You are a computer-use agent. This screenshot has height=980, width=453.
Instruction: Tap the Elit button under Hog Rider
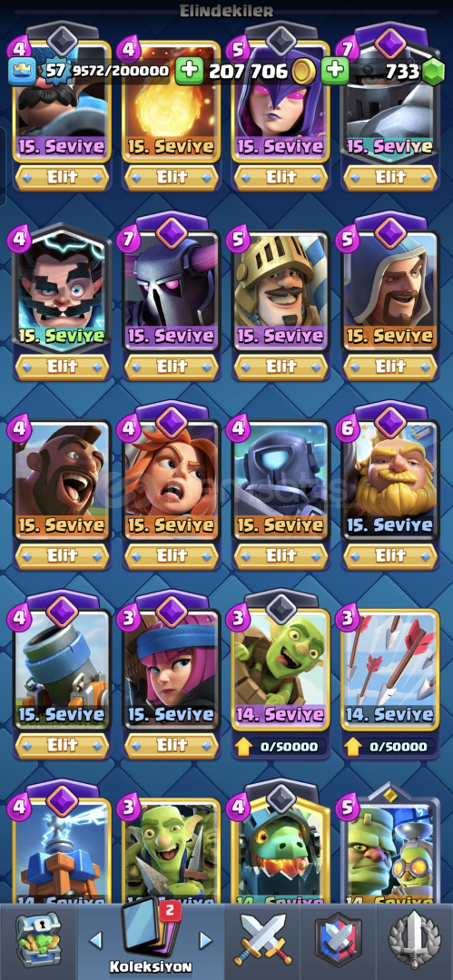click(62, 555)
